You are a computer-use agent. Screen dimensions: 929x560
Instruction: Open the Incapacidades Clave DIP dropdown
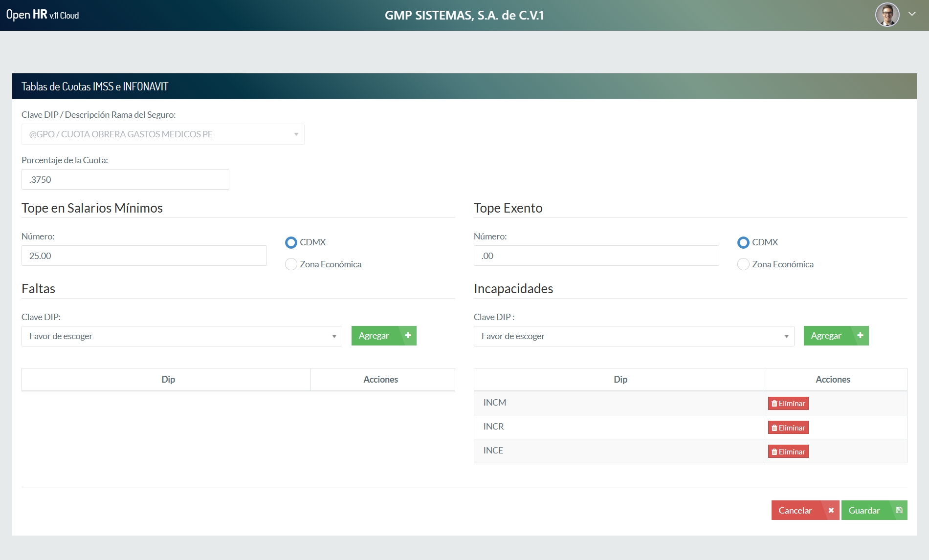point(634,336)
